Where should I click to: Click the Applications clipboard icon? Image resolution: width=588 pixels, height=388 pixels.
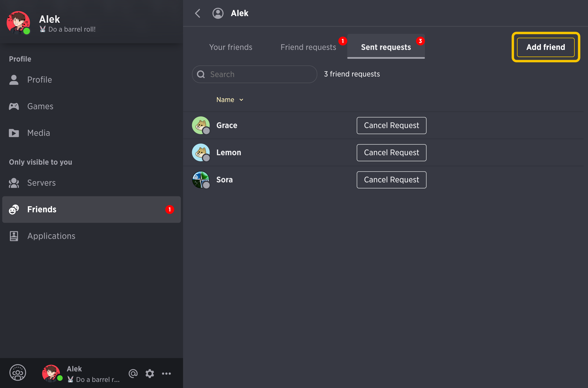point(14,236)
